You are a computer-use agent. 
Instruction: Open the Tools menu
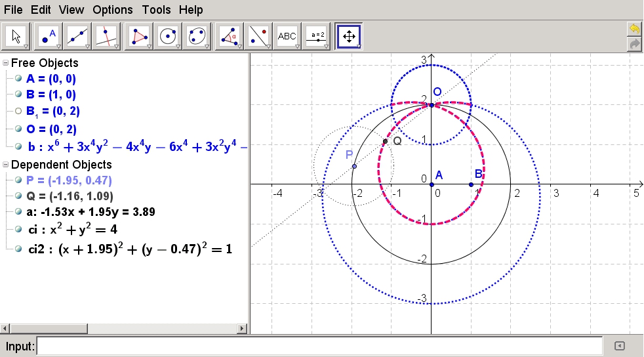point(156,10)
